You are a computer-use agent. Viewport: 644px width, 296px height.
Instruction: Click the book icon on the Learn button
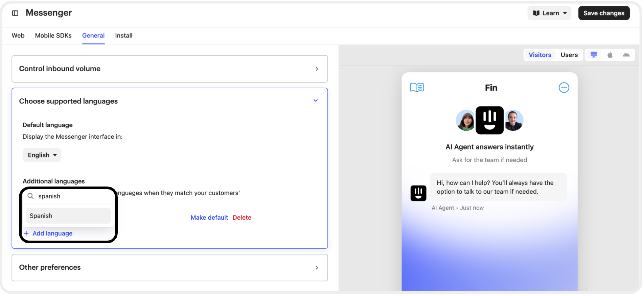point(536,13)
